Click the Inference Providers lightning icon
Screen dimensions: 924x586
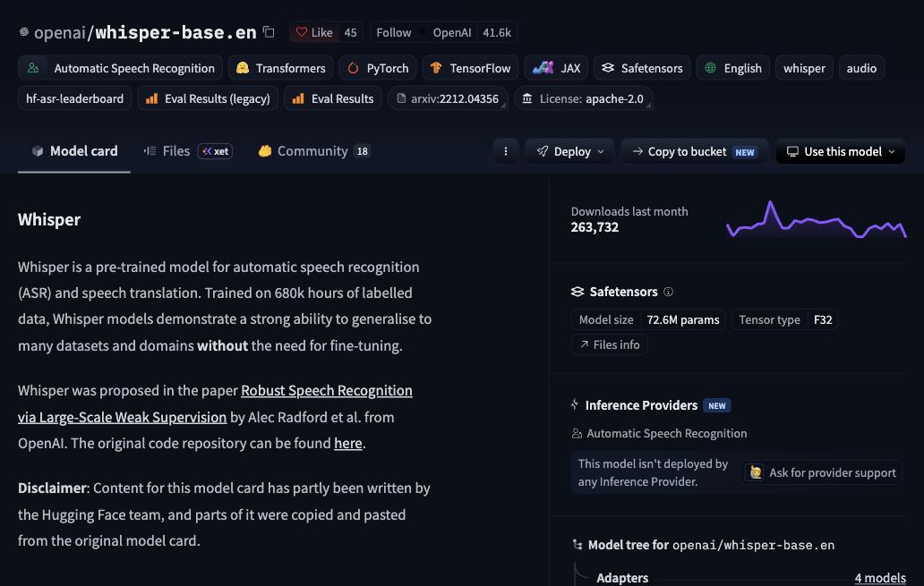point(575,404)
